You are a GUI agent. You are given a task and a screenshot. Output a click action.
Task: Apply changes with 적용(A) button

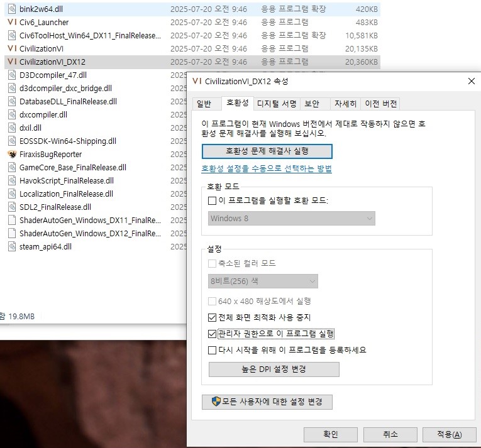click(450, 435)
